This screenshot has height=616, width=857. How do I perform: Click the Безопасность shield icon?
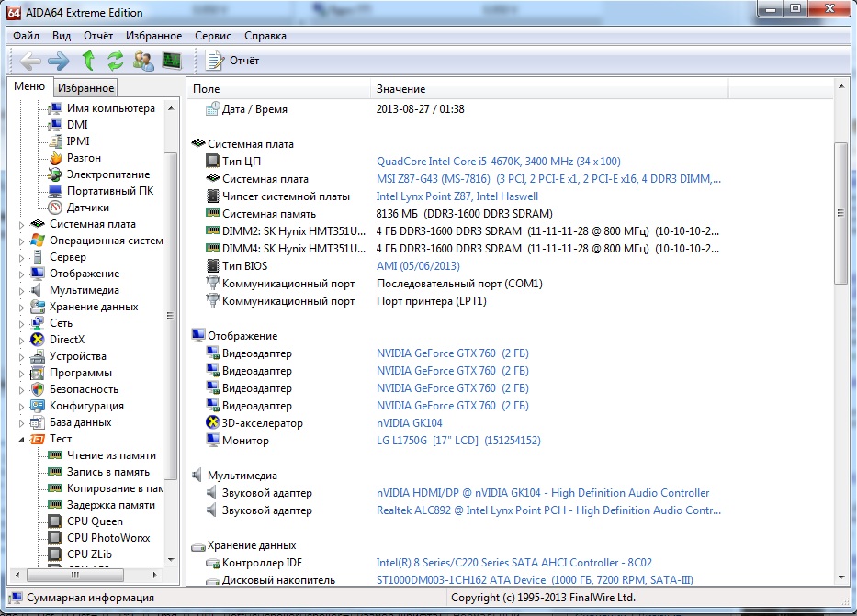pyautogui.click(x=37, y=389)
